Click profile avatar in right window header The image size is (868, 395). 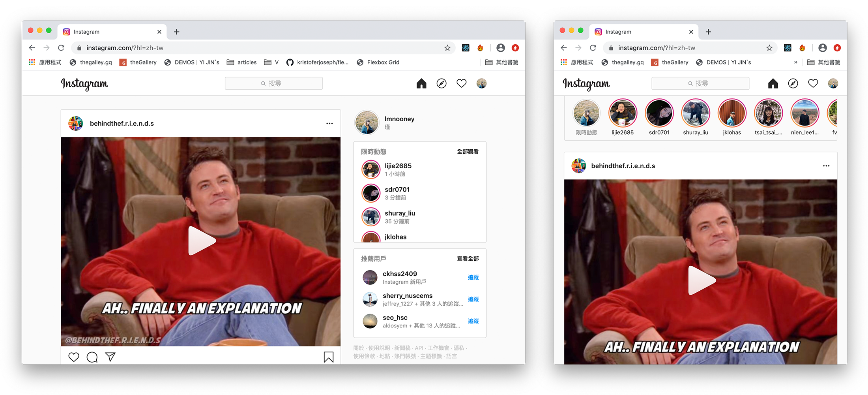pos(833,83)
